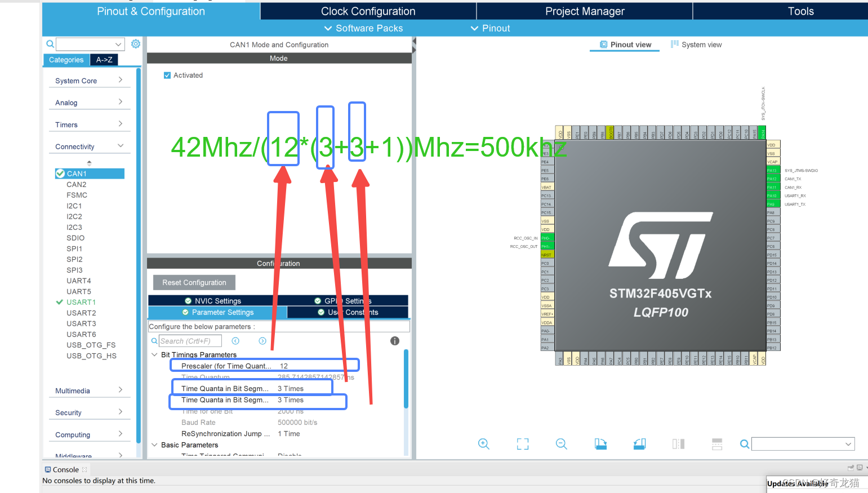The image size is (868, 493).
Task: Click the vertical split layout icon
Action: (x=678, y=444)
